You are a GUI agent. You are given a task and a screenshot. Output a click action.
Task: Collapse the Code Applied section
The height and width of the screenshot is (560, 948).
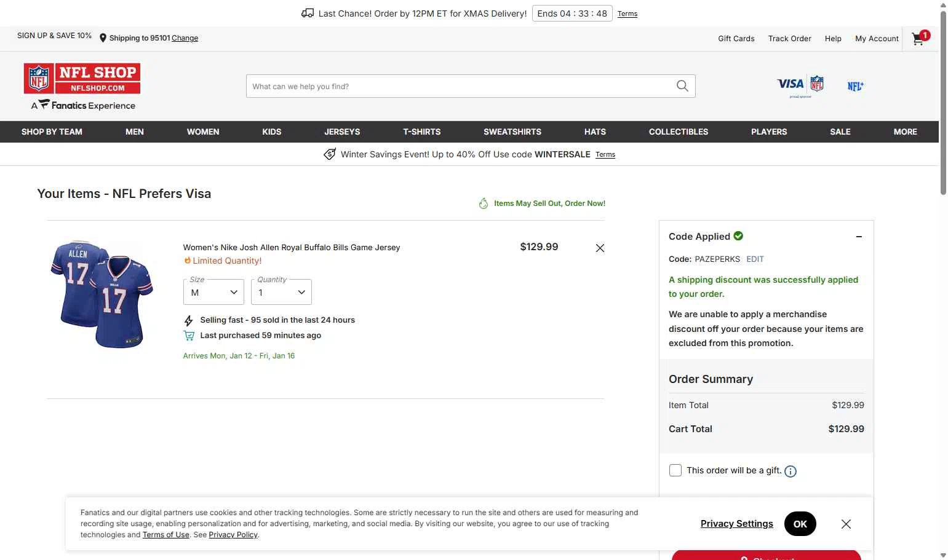(x=859, y=237)
